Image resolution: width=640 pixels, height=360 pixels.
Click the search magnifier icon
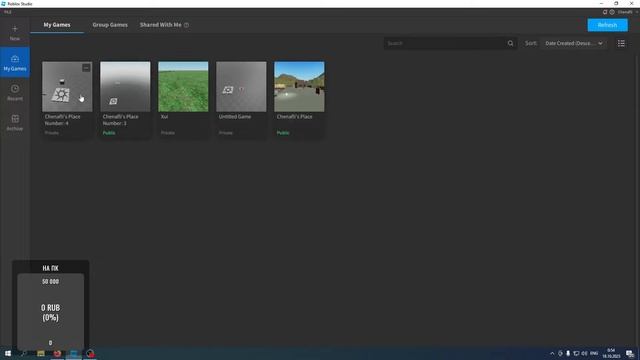click(510, 43)
